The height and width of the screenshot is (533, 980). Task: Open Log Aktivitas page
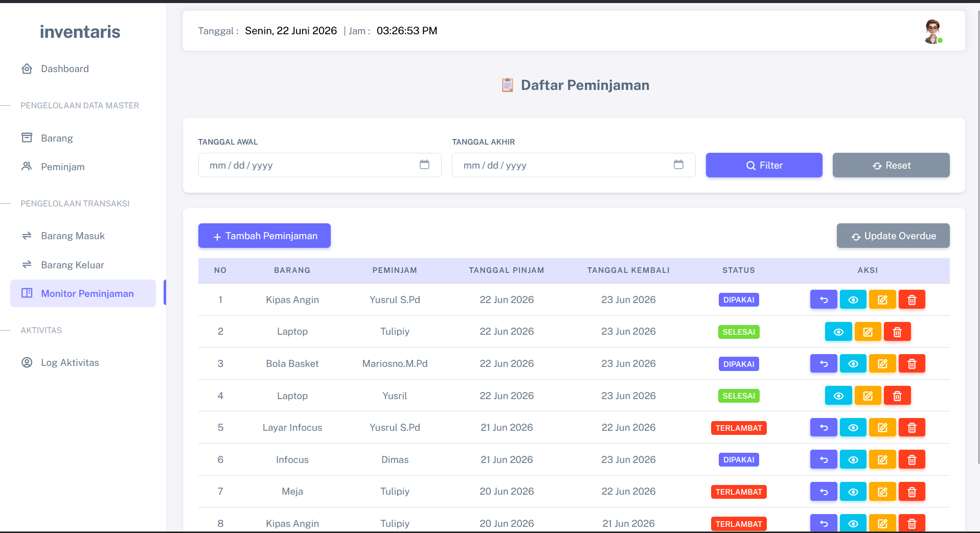(x=70, y=362)
